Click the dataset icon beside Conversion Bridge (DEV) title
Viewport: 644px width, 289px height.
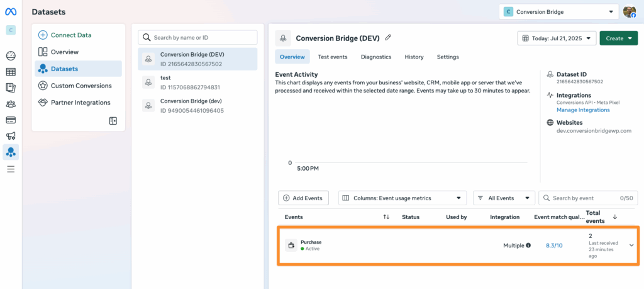click(283, 38)
